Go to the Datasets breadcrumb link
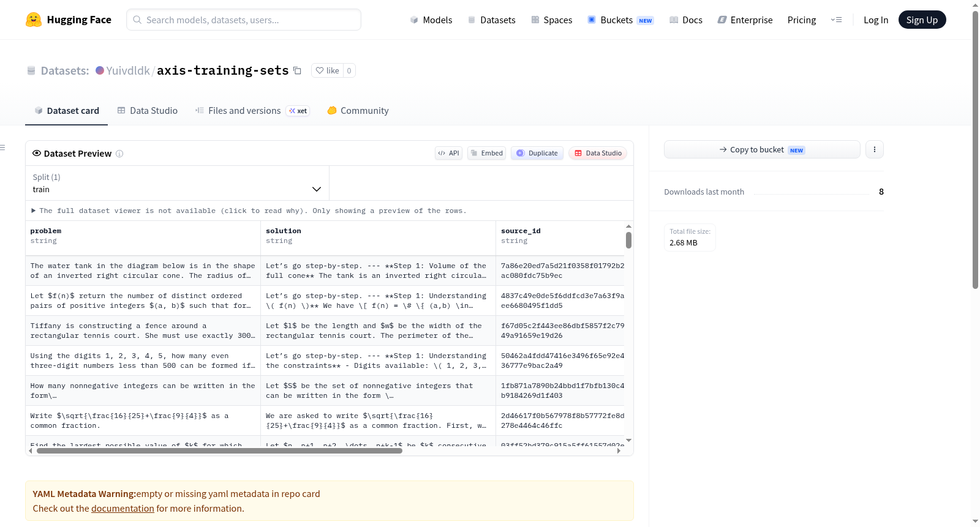 coord(65,70)
